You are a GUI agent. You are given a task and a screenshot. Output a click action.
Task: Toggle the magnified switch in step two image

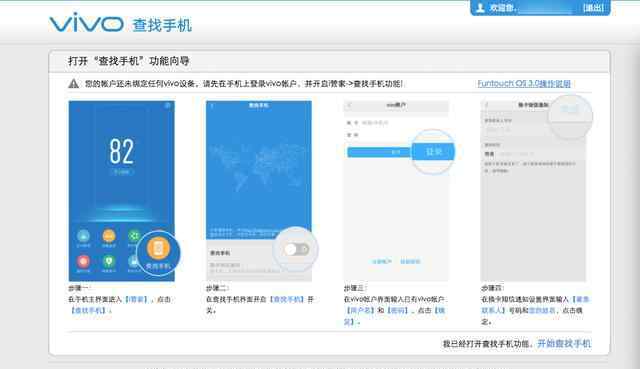pos(297,249)
